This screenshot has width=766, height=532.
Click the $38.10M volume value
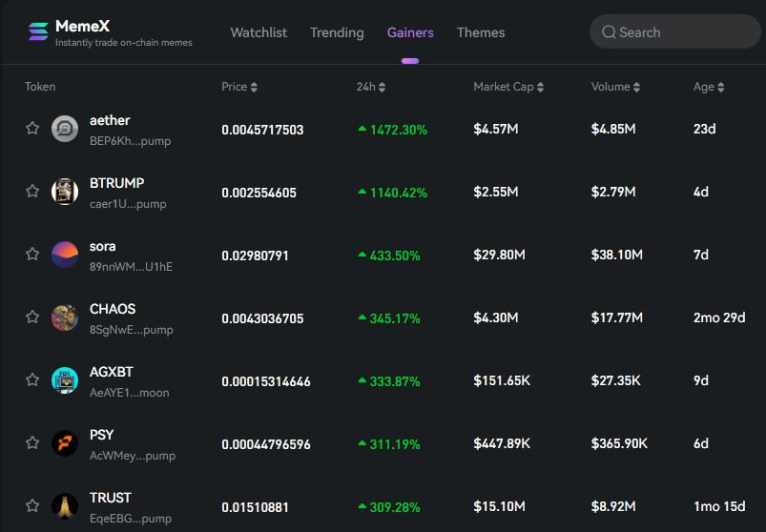(x=617, y=255)
